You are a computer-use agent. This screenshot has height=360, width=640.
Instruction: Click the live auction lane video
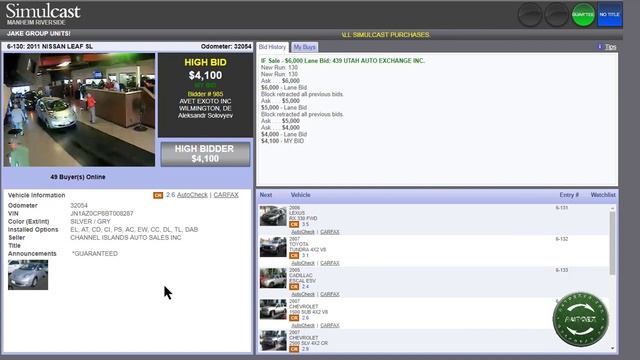click(80, 110)
